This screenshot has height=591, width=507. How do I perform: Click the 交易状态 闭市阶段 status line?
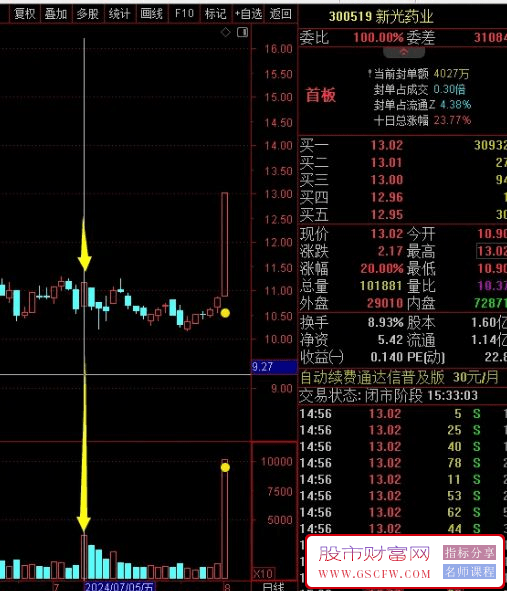[388, 396]
